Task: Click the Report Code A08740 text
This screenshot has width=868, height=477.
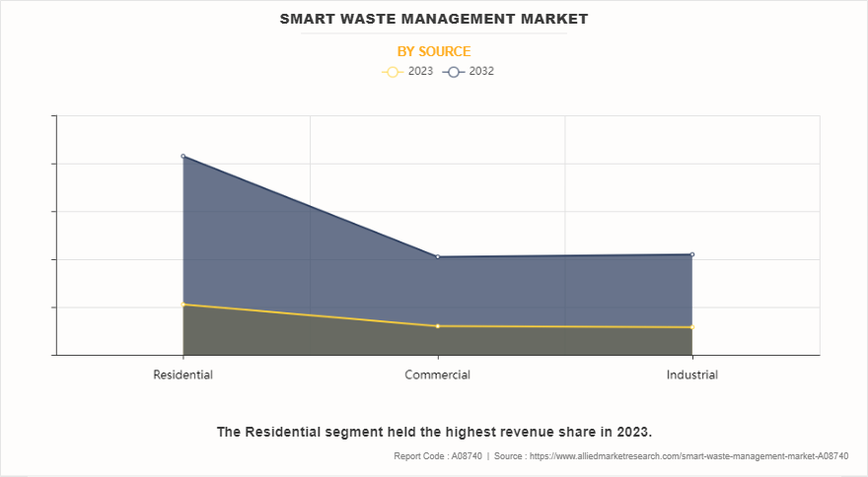Action: 438,456
